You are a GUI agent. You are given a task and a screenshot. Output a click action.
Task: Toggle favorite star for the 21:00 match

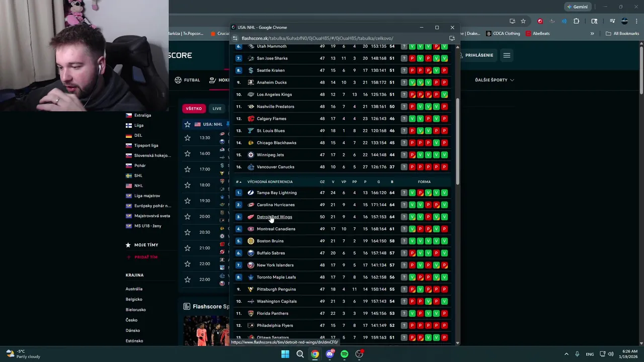click(187, 248)
